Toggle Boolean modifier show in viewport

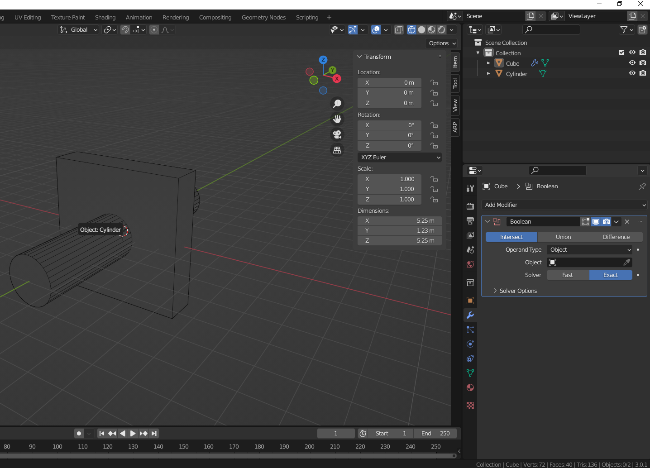pyautogui.click(x=596, y=222)
